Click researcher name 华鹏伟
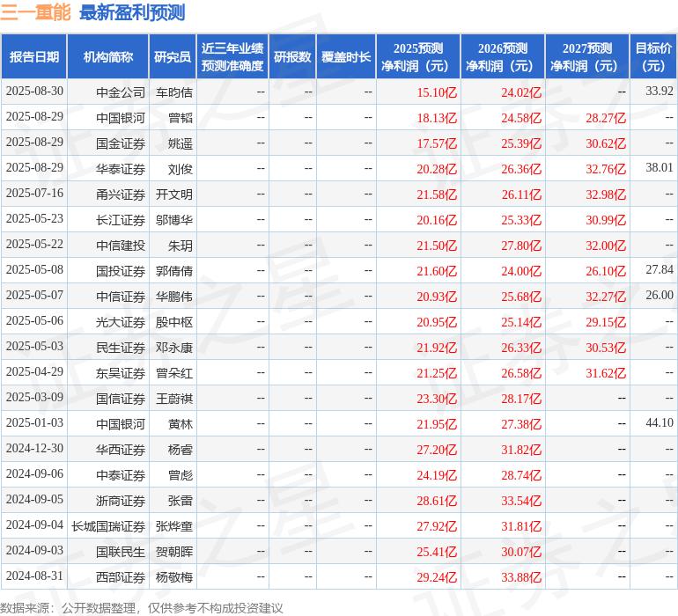The image size is (678, 616). [x=174, y=296]
